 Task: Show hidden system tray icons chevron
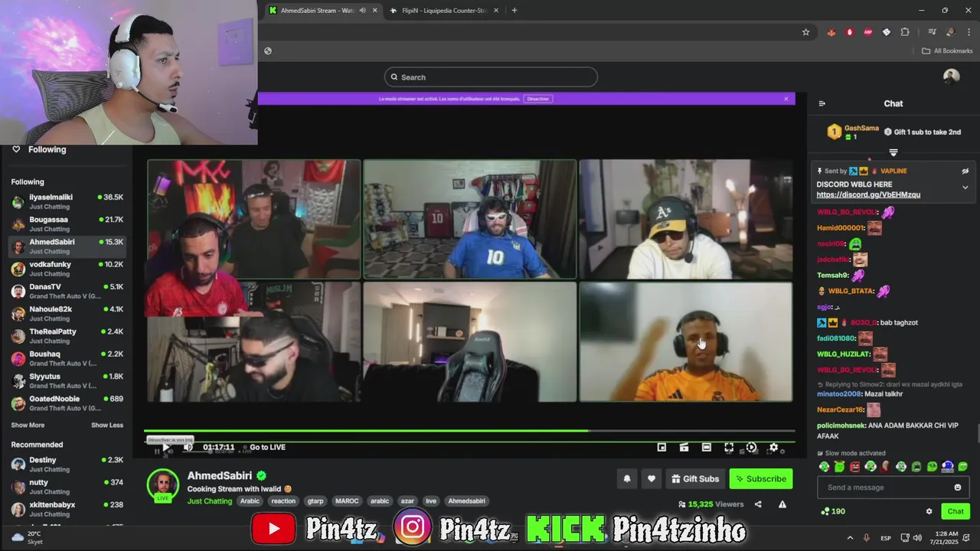pos(849,538)
